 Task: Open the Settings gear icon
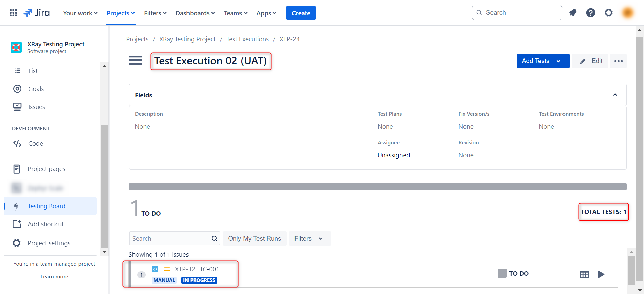[x=608, y=13]
